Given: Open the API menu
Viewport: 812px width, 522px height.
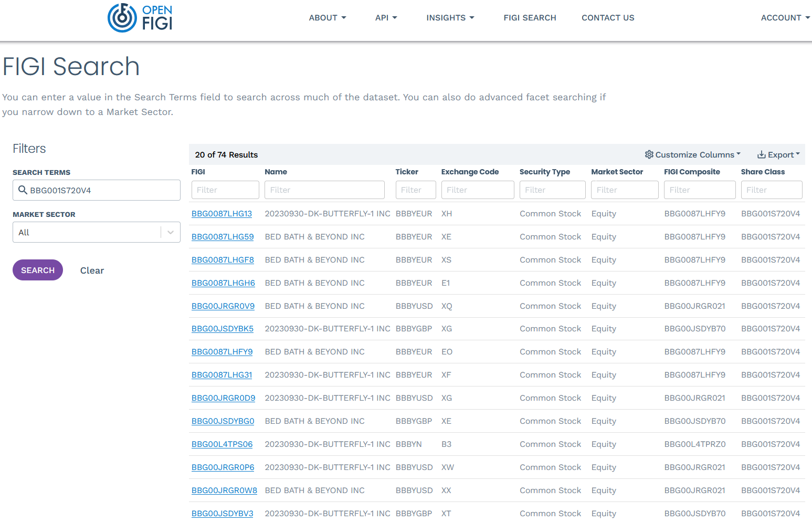Looking at the screenshot, I should pyautogui.click(x=386, y=18).
